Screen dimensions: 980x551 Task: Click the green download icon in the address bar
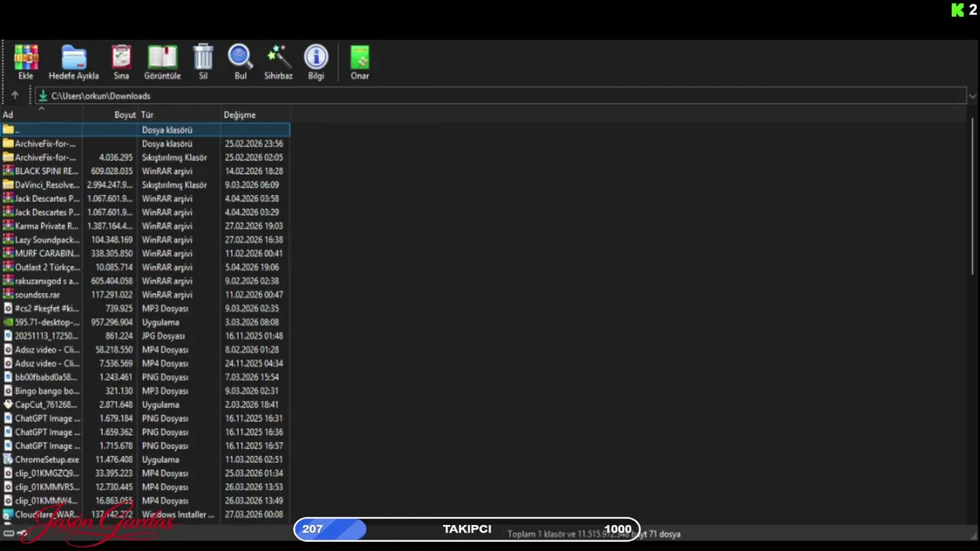coord(43,96)
